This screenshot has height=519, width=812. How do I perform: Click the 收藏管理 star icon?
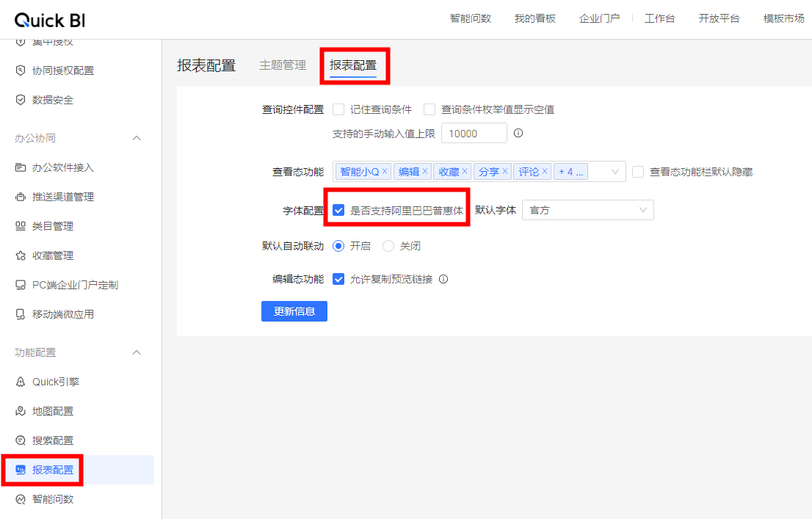[21, 255]
